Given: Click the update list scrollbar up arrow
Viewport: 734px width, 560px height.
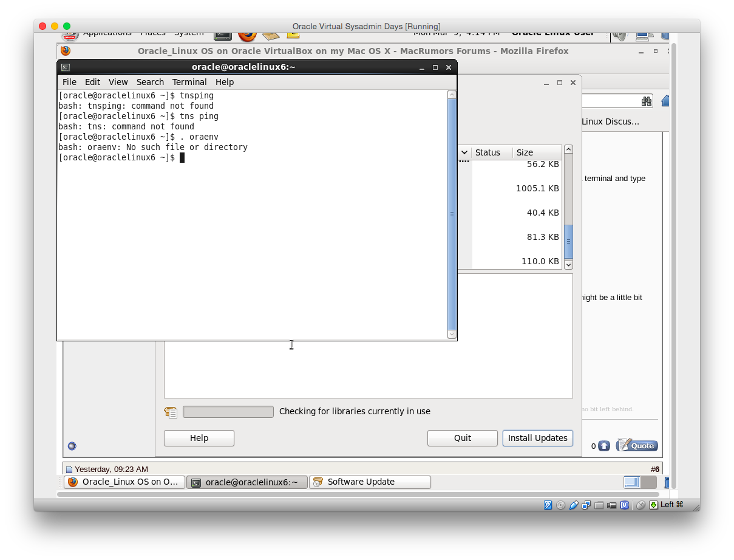Looking at the screenshot, I should click(x=568, y=149).
